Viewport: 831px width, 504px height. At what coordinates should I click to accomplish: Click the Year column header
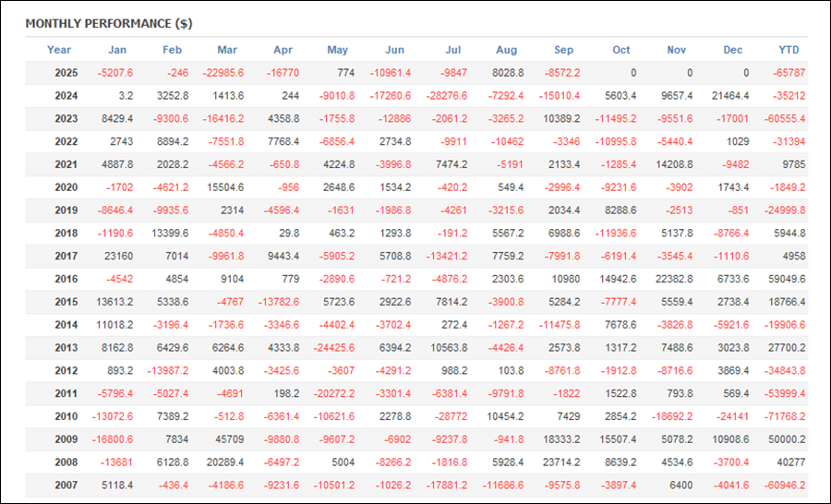click(x=59, y=50)
